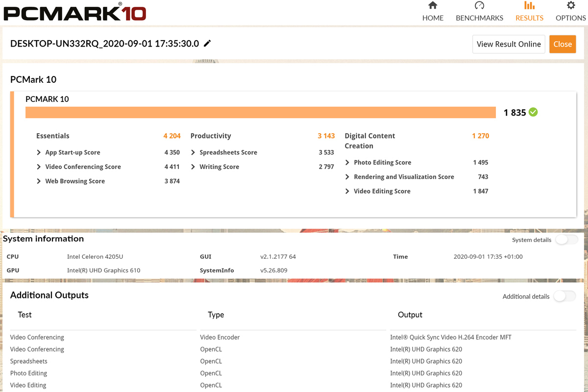The image size is (588, 392).
Task: Click the PCMark 10 logo
Action: click(x=75, y=12)
